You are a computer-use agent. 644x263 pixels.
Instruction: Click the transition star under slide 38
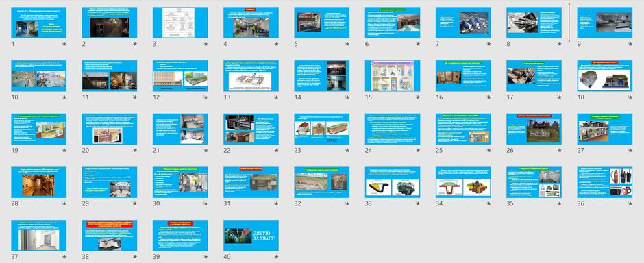click(x=135, y=257)
